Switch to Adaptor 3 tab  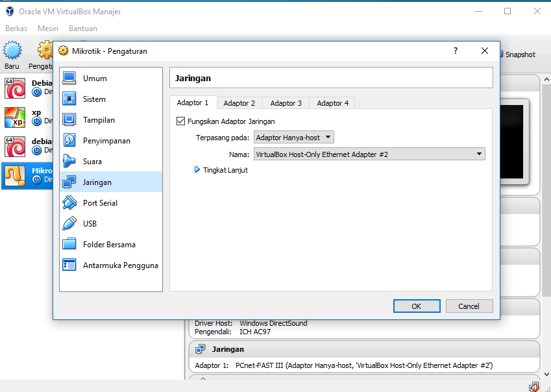286,103
